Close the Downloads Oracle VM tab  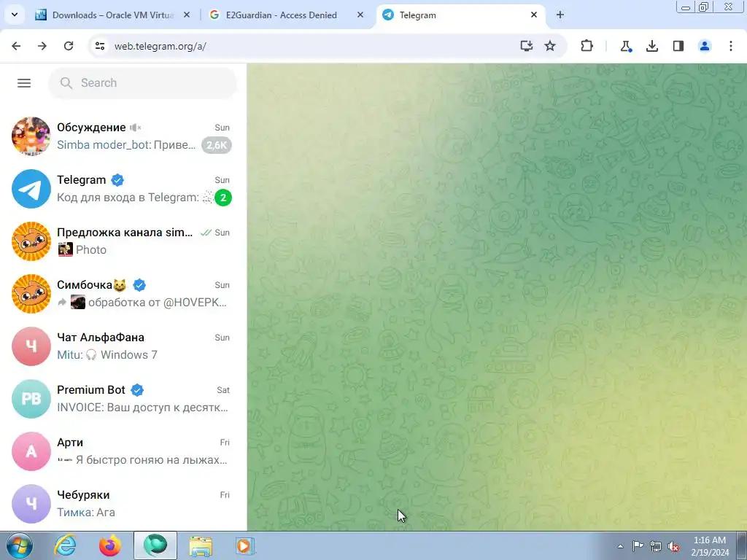[187, 15]
